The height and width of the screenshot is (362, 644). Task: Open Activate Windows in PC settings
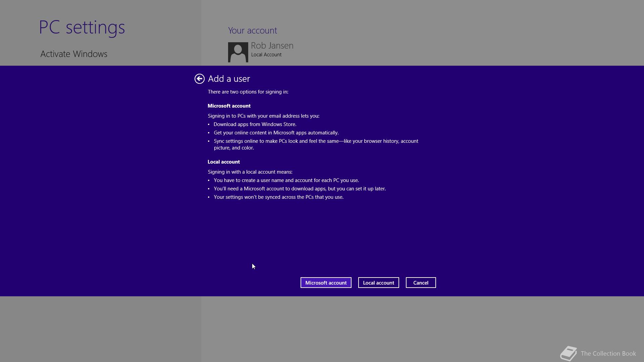(x=74, y=54)
